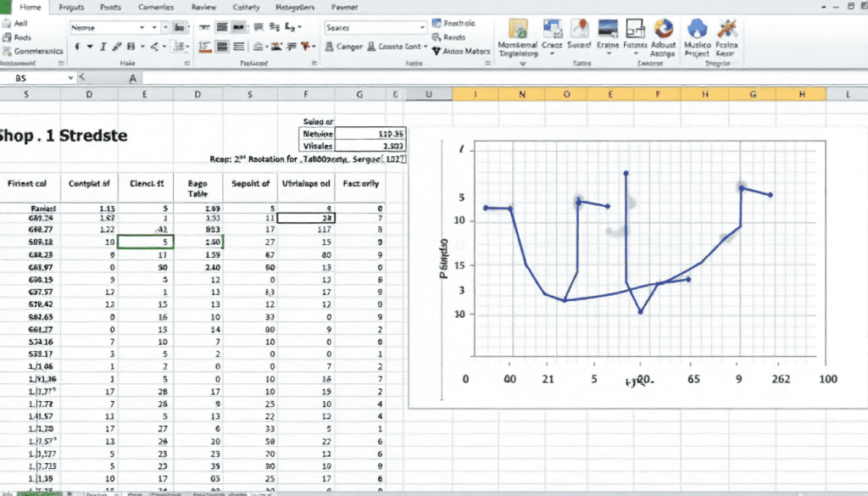Click the Poothole icon in the ribbon
This screenshot has width=868, height=496.
pyautogui.click(x=454, y=23)
